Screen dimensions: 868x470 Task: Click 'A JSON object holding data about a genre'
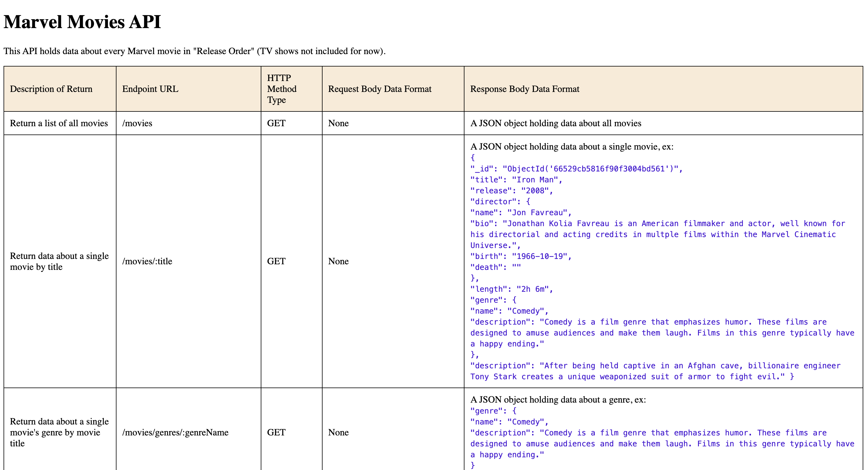pos(558,400)
